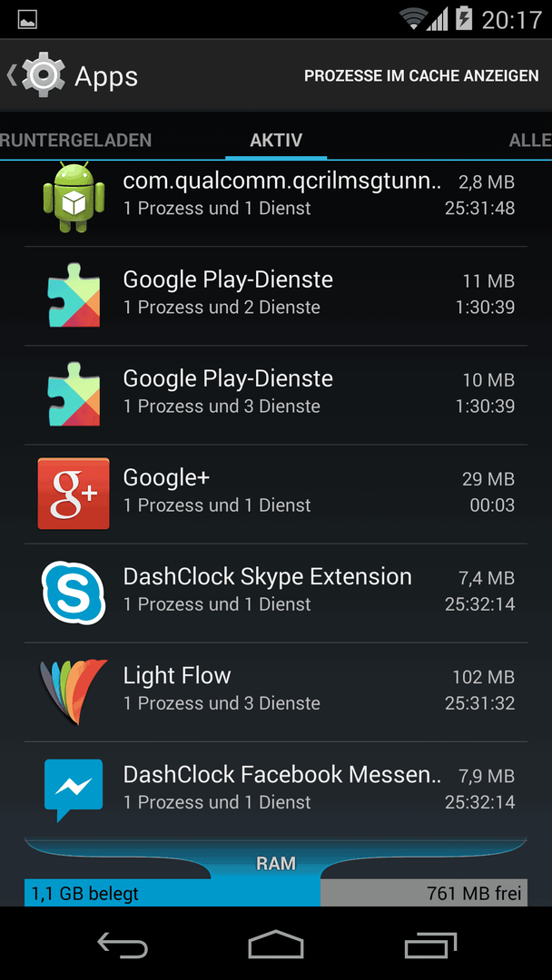Screen dimensions: 552x980
Task: Open the screenshot notification icon in status bar
Action: (x=27, y=19)
